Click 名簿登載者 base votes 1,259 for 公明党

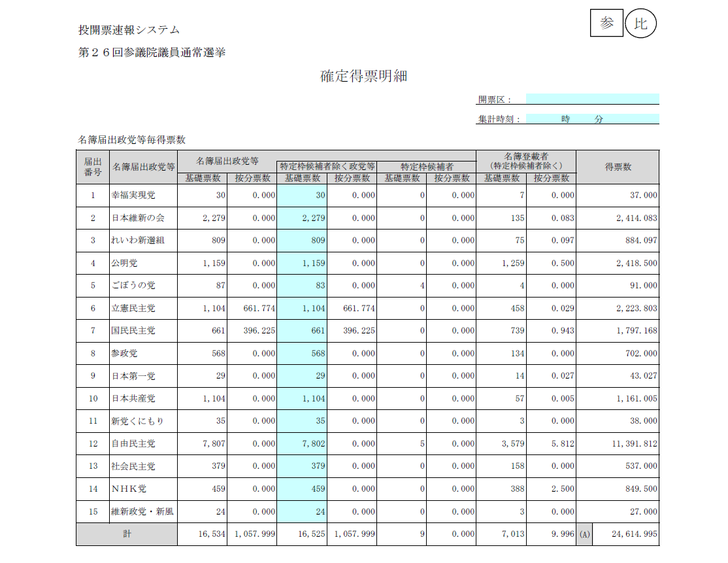pyautogui.click(x=512, y=263)
